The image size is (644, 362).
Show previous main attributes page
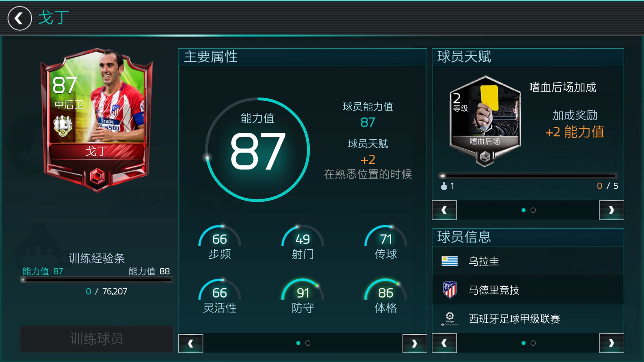[191, 343]
